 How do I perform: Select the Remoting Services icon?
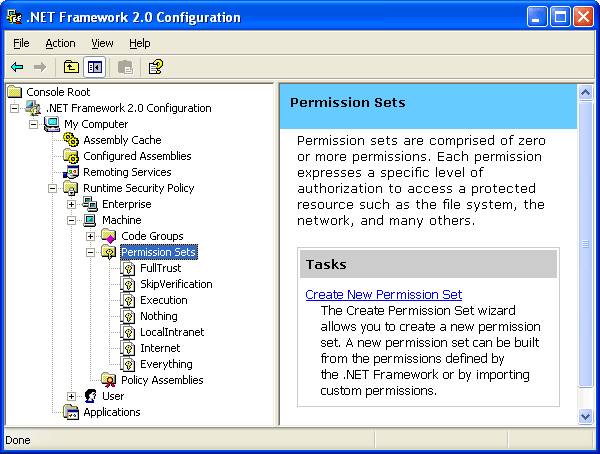click(x=71, y=172)
